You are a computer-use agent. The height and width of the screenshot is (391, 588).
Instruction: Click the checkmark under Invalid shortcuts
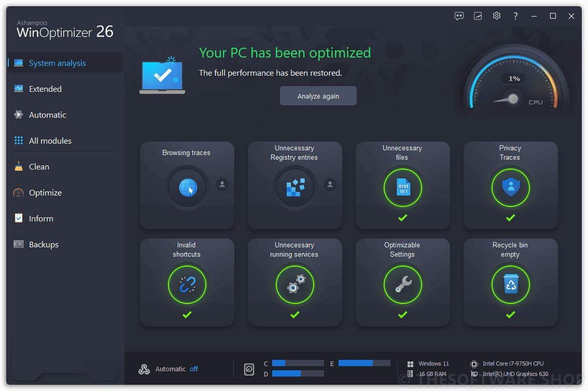[x=187, y=315]
